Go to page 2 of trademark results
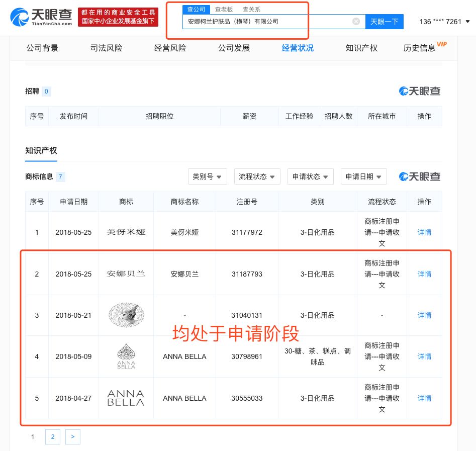Image resolution: width=476 pixels, height=451 pixels. 52,436
